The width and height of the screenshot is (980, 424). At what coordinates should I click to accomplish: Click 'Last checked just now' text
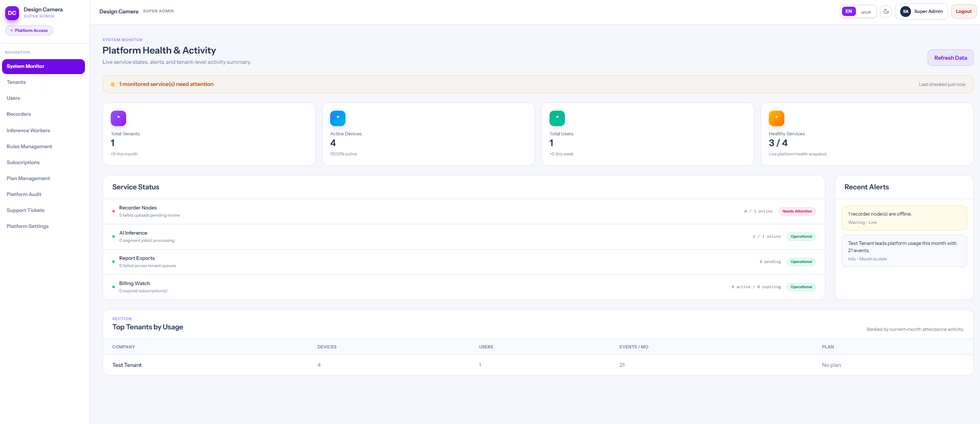(x=942, y=84)
